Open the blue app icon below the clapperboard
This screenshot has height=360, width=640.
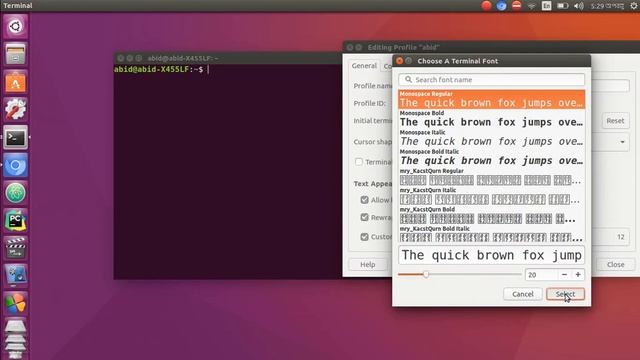(x=16, y=275)
